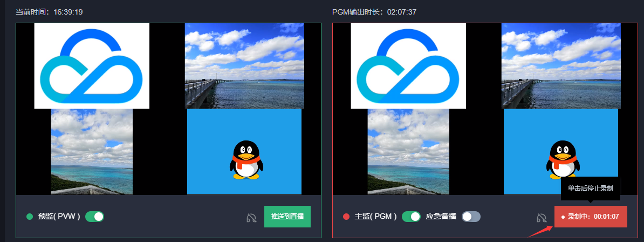Image resolution: width=644 pixels, height=242 pixels.
Task: Click the 主监( PGM ) label
Action: 376,217
